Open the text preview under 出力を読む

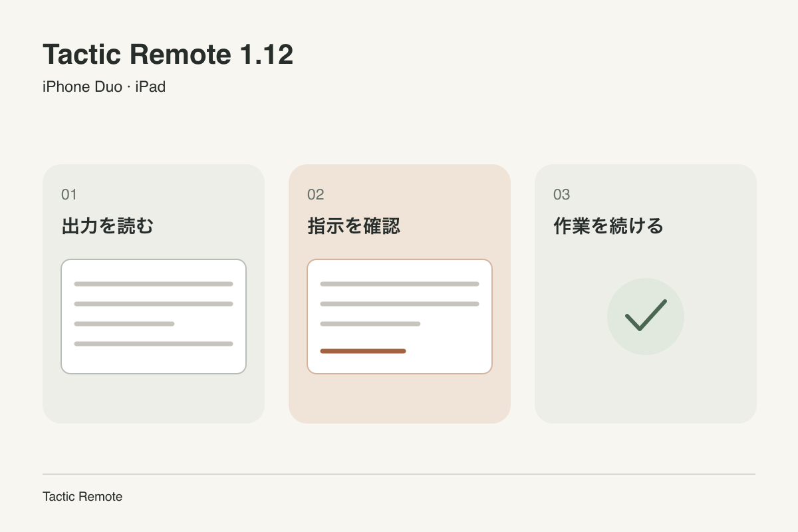coord(154,317)
